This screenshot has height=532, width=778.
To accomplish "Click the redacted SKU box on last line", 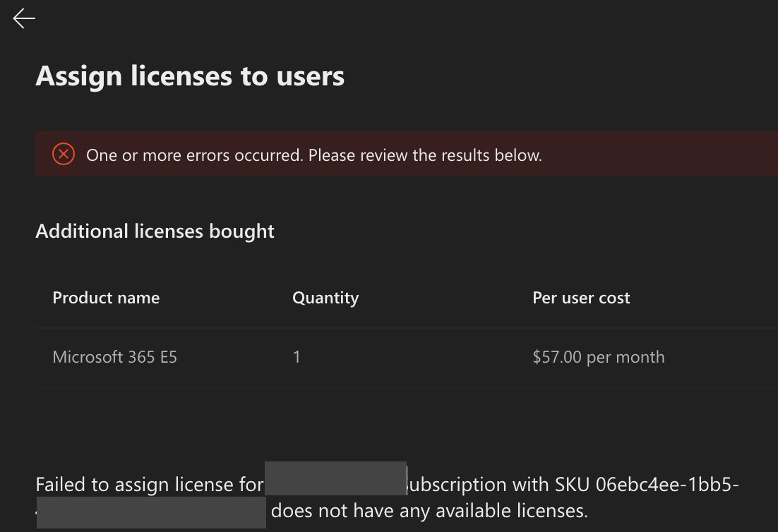I will [x=151, y=512].
